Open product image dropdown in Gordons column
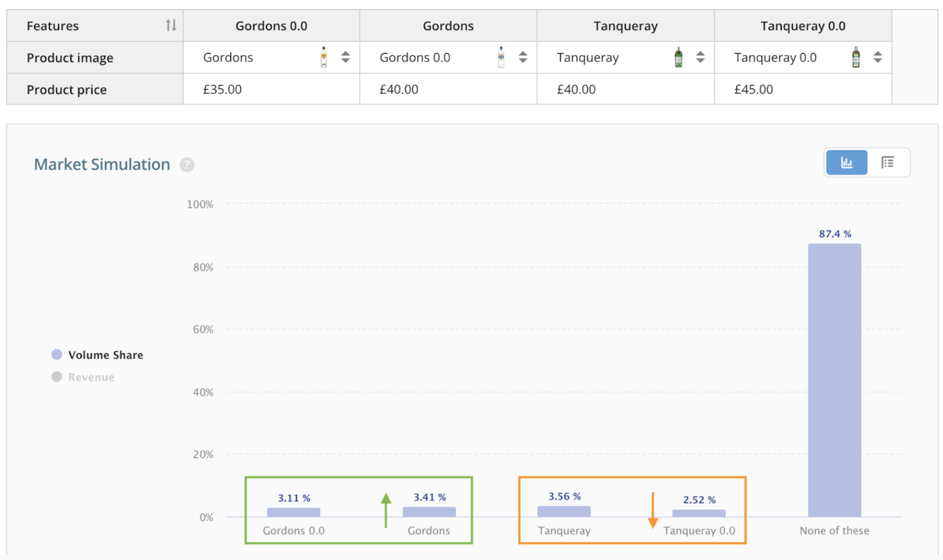 tap(523, 57)
